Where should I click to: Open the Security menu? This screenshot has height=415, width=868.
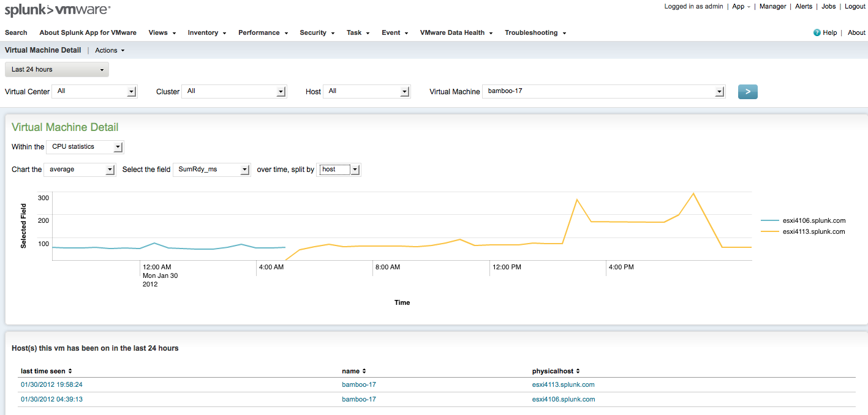tap(317, 32)
